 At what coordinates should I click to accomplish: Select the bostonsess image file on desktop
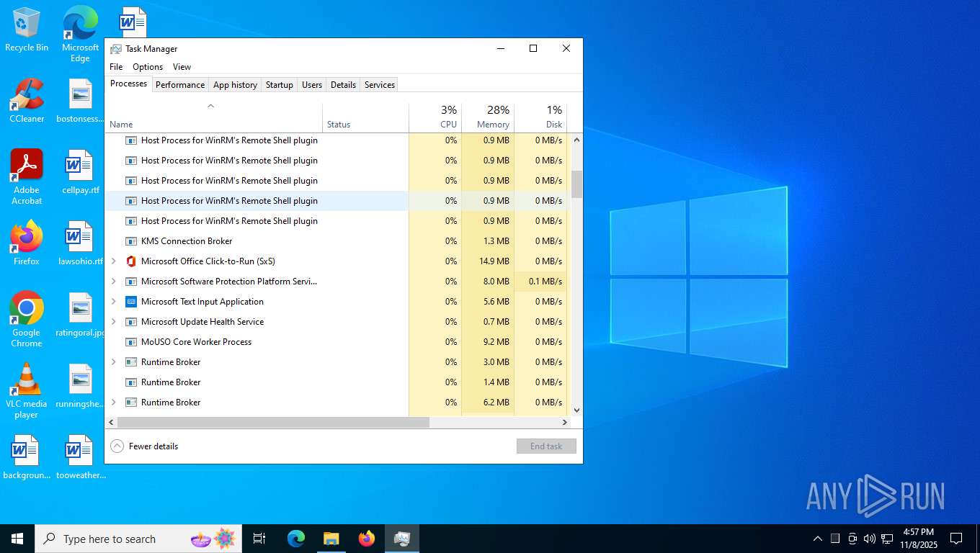point(80,100)
